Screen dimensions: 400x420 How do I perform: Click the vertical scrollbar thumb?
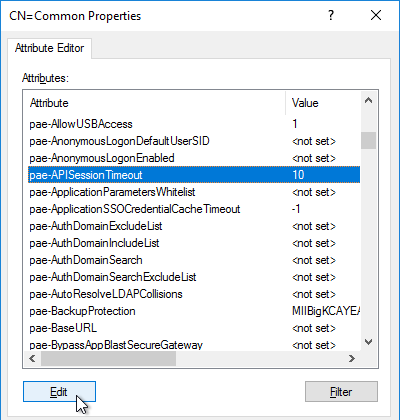click(x=368, y=140)
